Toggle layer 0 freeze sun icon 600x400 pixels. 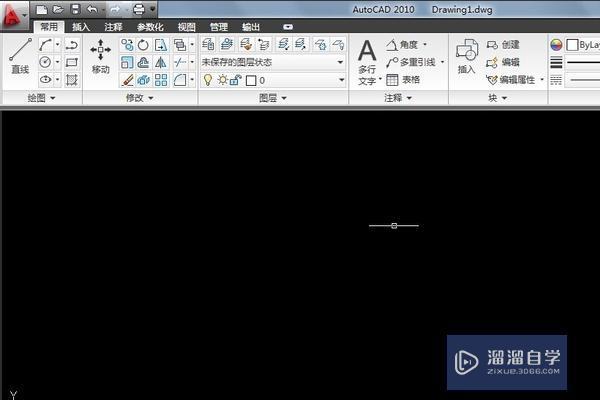click(222, 80)
